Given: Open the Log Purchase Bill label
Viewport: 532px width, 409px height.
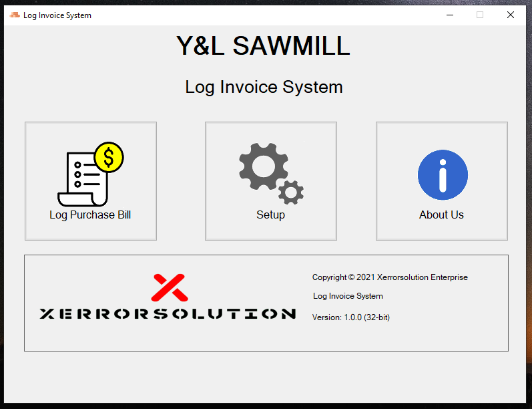Looking at the screenshot, I should click(x=90, y=215).
